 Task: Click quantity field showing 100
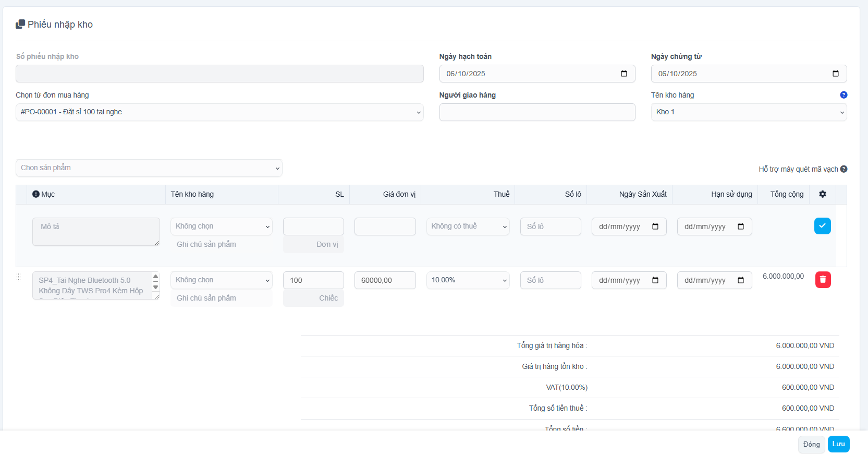tap(313, 280)
